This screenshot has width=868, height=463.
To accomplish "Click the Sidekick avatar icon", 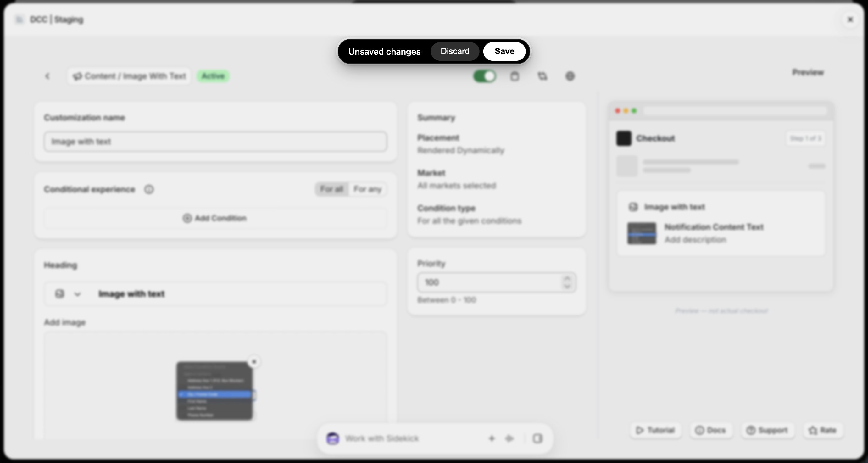I will pyautogui.click(x=333, y=438).
